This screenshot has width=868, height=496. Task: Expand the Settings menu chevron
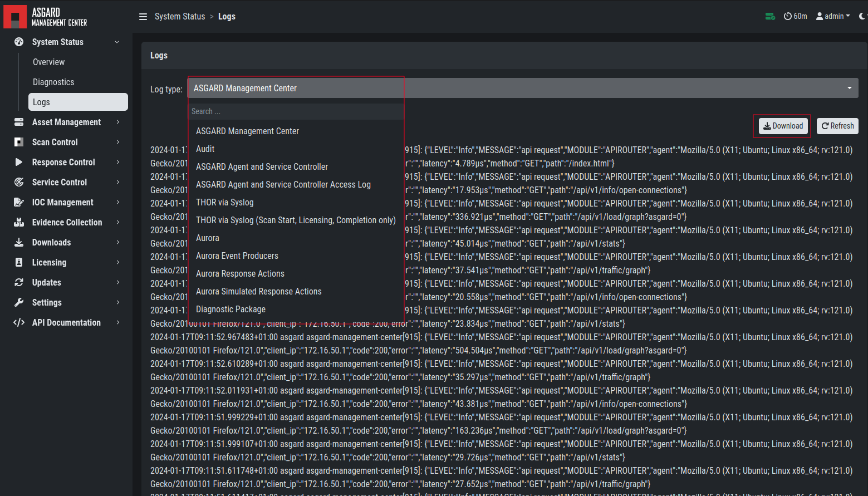click(118, 302)
